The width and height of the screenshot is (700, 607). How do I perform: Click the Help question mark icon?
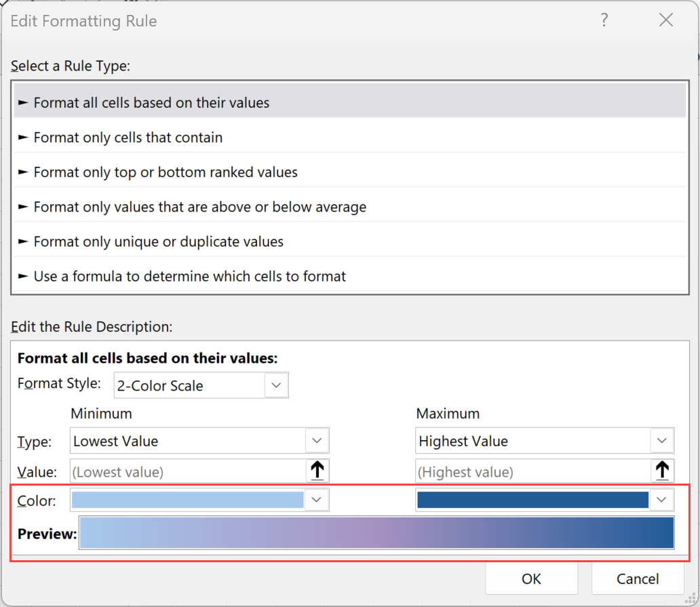[604, 21]
